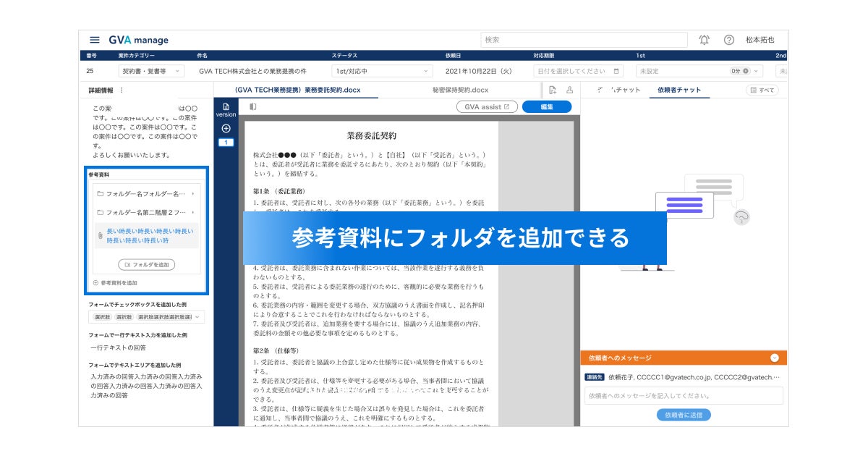Image resolution: width=868 pixels, height=456 pixels.
Task: Select version 1 in the version rail
Action: (x=226, y=142)
